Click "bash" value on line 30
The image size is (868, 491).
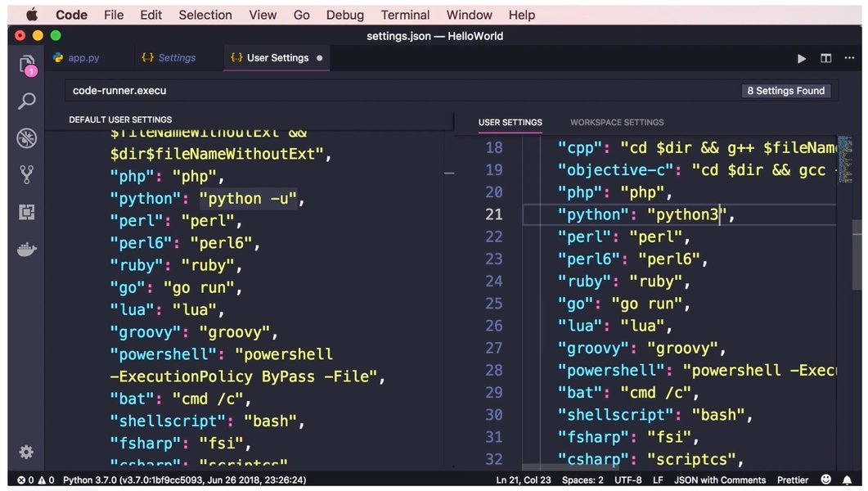pos(718,415)
